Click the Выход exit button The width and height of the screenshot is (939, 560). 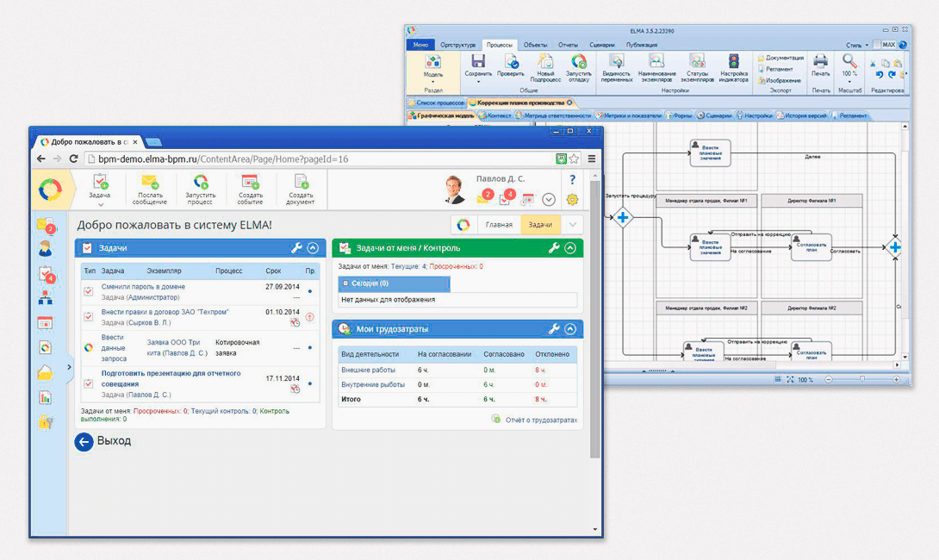pos(103,441)
